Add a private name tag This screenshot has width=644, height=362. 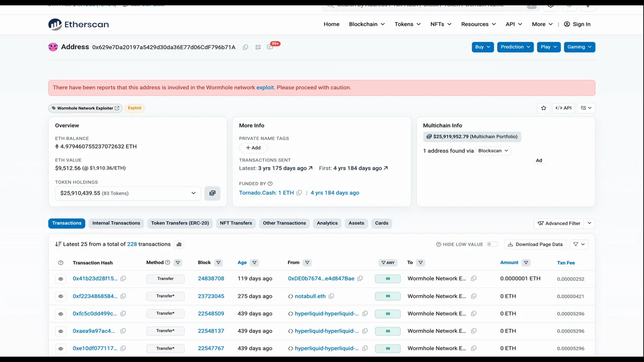tap(253, 148)
